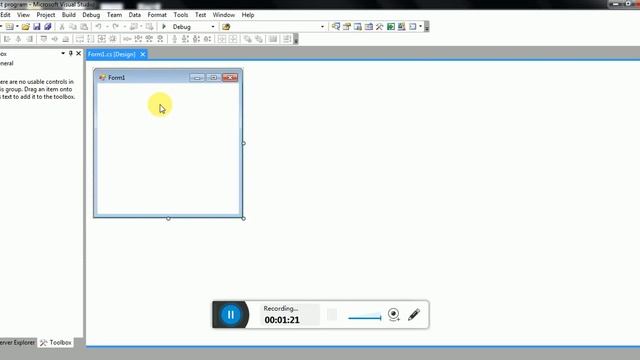Click the Form1 right-edge resize handle
Screen dimensions: 640x360
[x=244, y=143]
